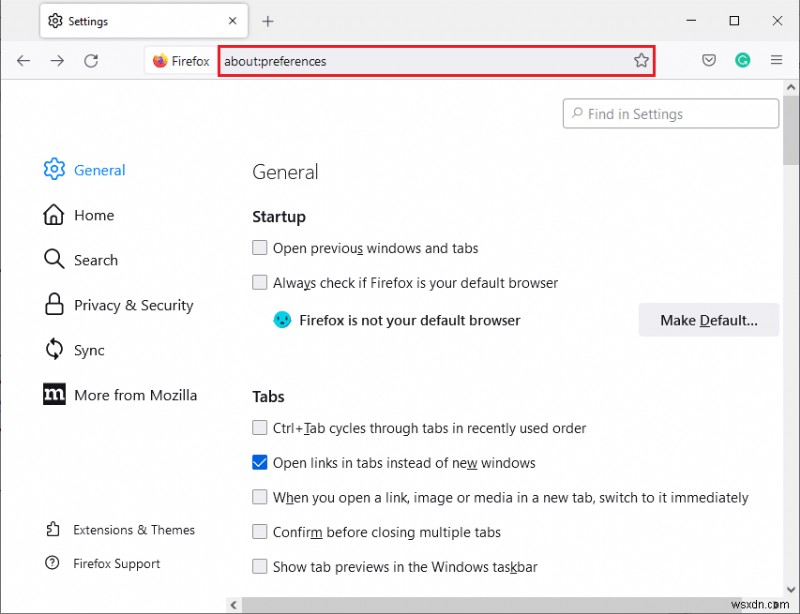
Task: Bookmark this page with the star
Action: click(641, 60)
